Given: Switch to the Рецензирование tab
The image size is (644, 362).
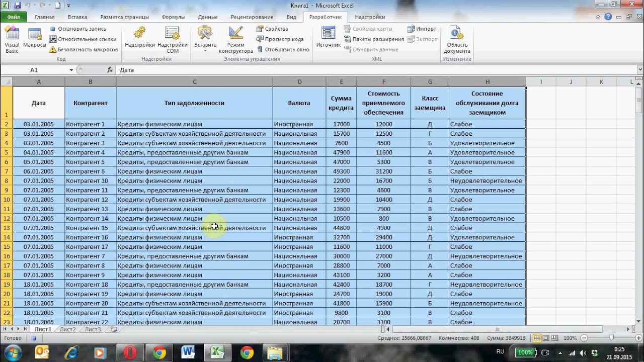Looking at the screenshot, I should (x=252, y=17).
